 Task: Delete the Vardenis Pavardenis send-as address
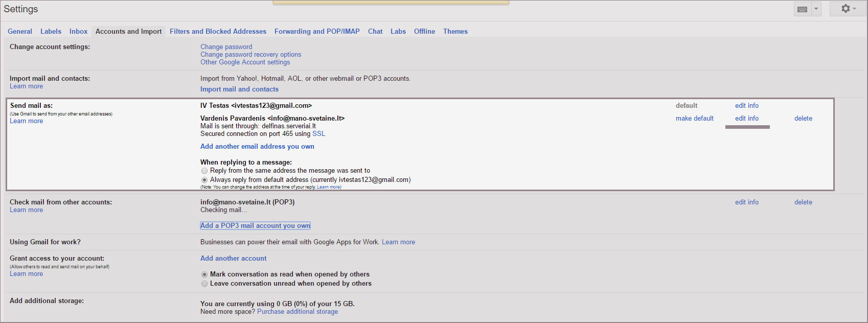[x=803, y=119]
